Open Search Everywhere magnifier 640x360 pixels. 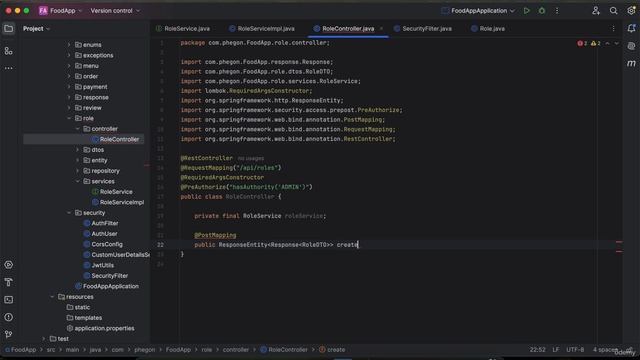[613, 11]
